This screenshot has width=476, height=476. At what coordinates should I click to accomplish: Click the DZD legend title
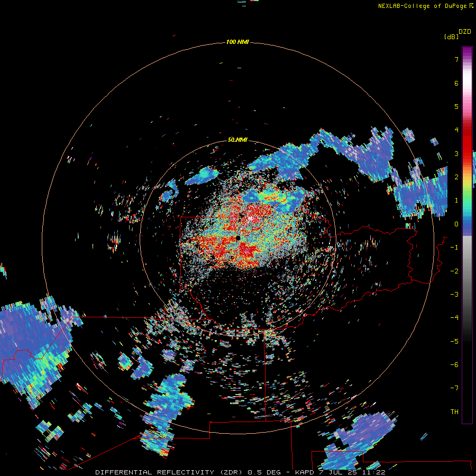click(465, 32)
